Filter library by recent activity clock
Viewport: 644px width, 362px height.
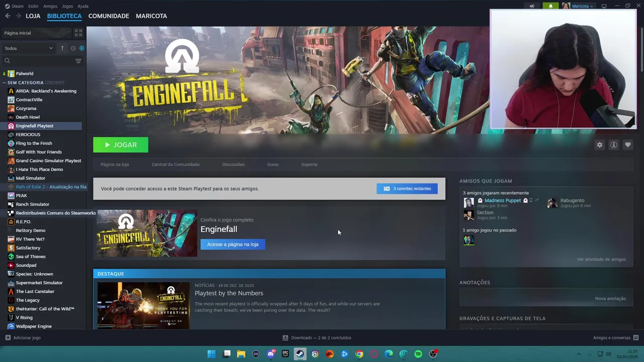coord(73,48)
